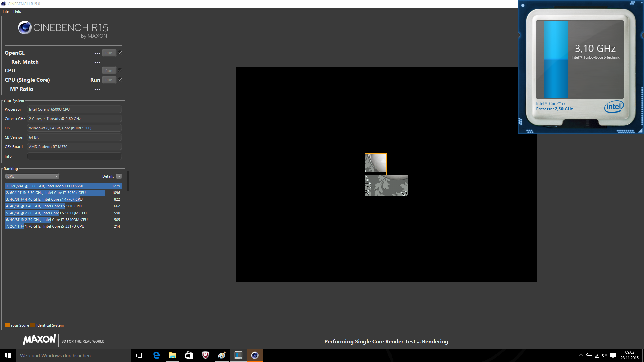644x362 pixels.
Task: Click the orange Your Score color swatch
Action: (x=7, y=325)
